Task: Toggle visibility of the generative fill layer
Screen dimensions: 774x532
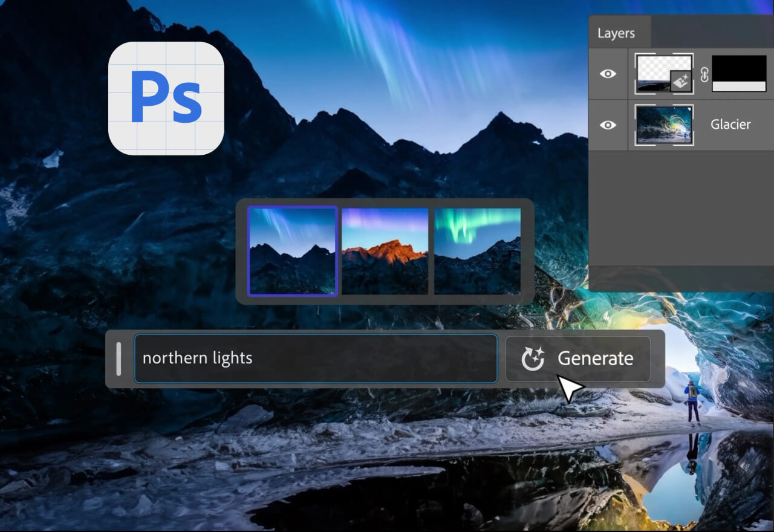Action: point(607,74)
